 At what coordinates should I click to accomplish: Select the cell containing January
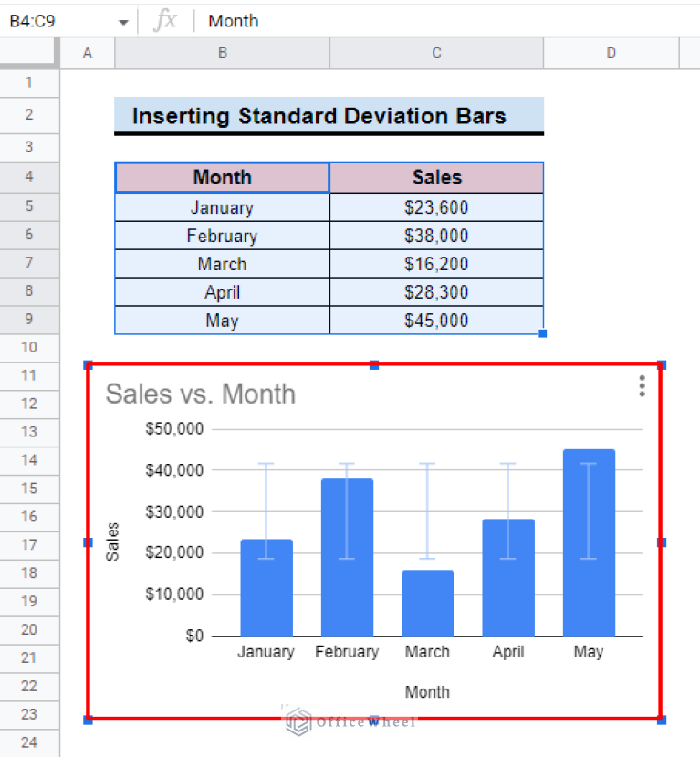coord(221,206)
